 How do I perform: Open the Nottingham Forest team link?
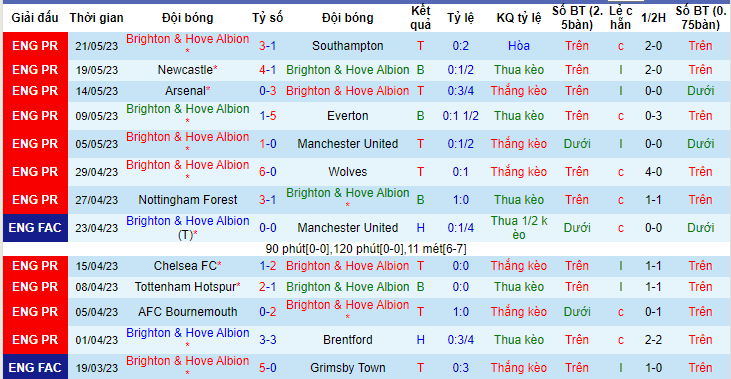[188, 200]
